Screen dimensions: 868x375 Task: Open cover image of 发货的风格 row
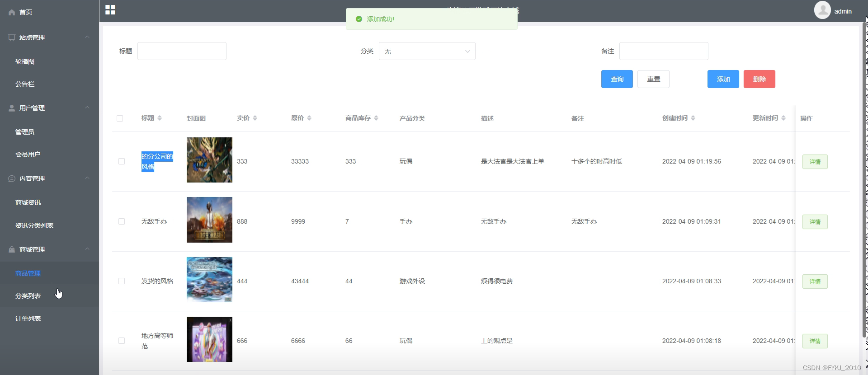209,280
